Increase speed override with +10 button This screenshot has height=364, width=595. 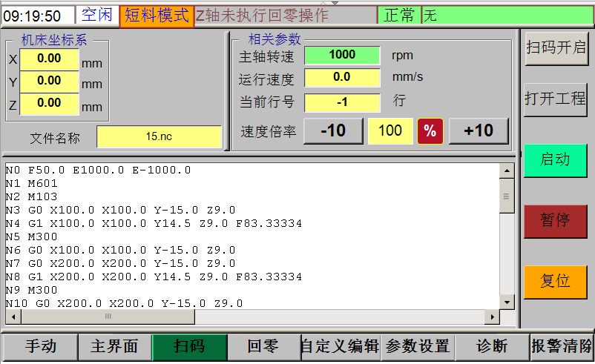(x=479, y=131)
